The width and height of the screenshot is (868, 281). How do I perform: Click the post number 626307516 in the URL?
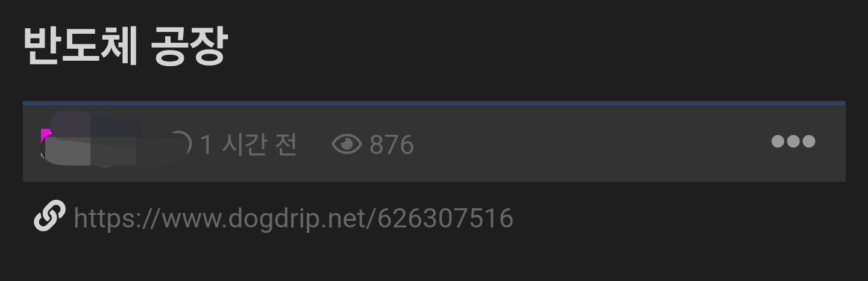pyautogui.click(x=445, y=218)
